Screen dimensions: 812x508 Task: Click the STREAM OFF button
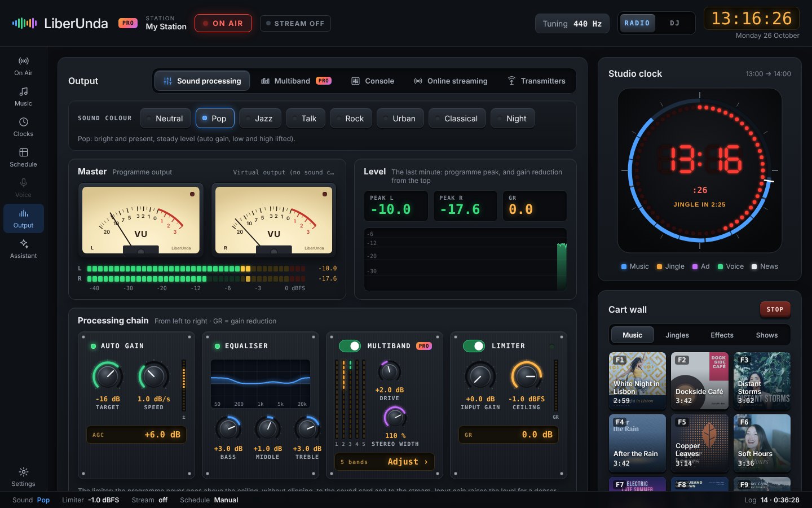coord(295,24)
